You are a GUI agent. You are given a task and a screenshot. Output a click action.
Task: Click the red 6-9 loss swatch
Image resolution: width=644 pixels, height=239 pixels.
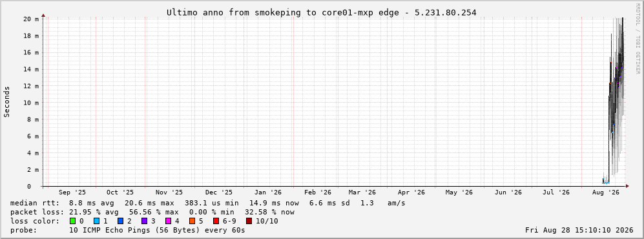(216, 222)
